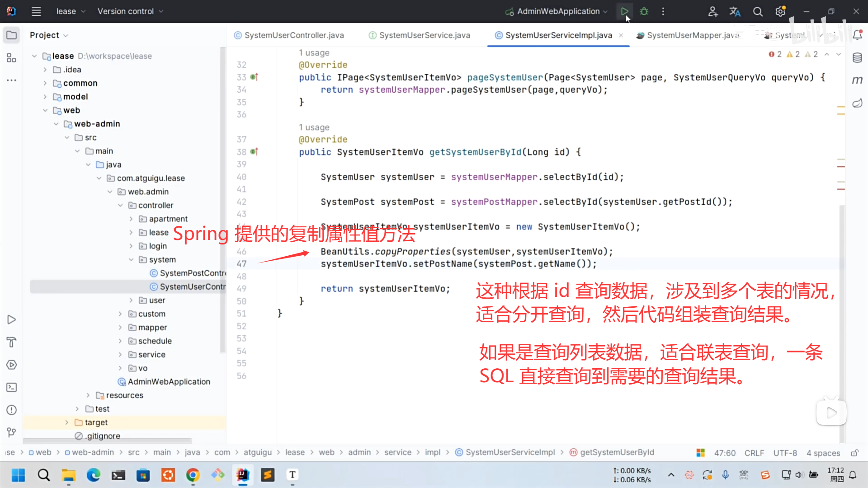
Task: Open the Terminal tool window icon
Action: point(11,387)
